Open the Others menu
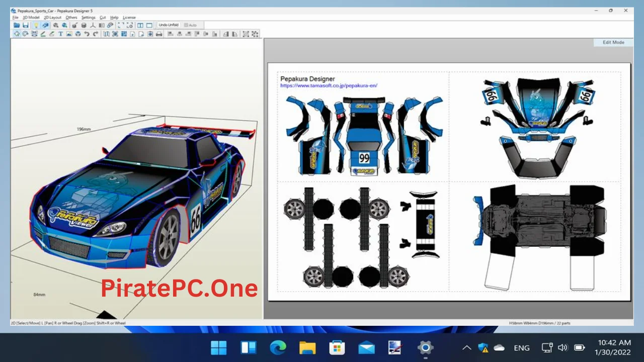Viewport: 644px width, 362px height. click(x=71, y=18)
